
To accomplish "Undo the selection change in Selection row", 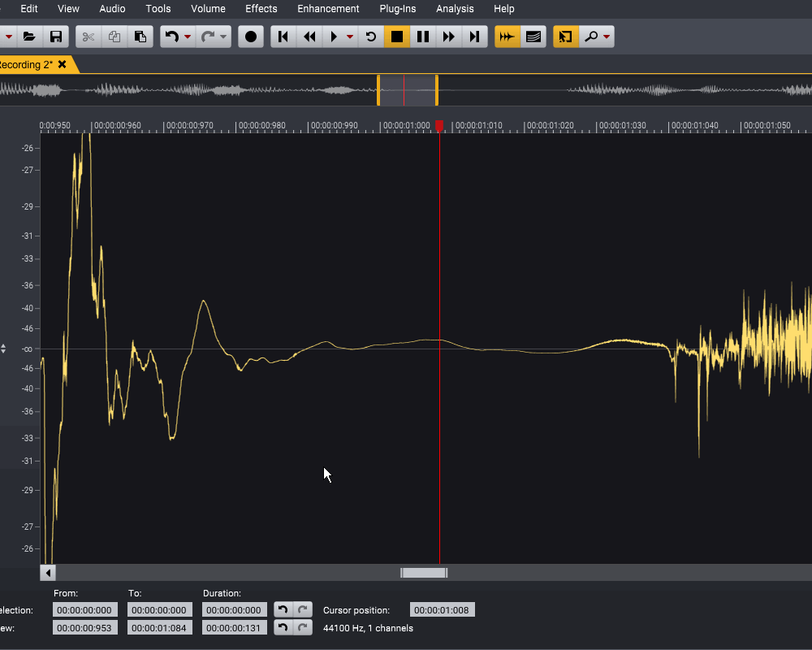I will pos(283,609).
